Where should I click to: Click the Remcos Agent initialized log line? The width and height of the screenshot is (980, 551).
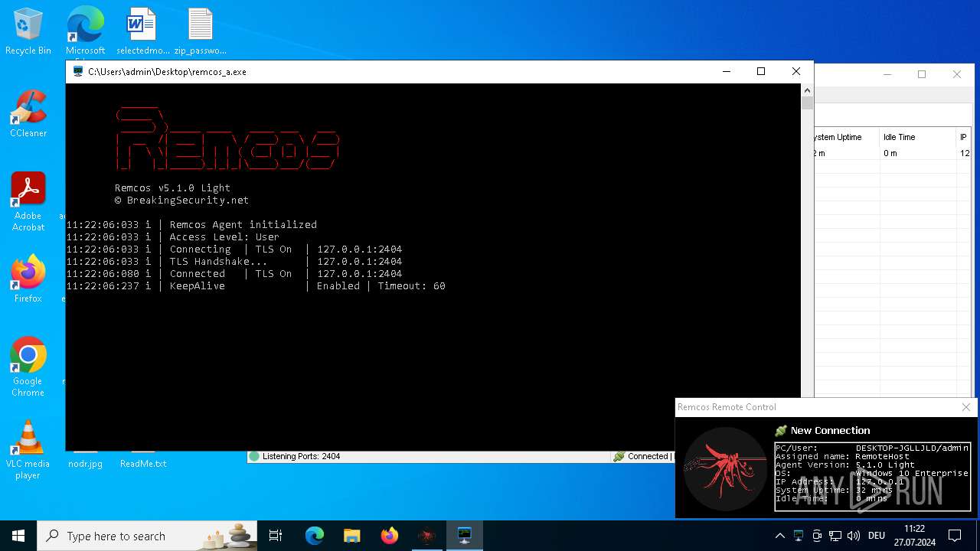191,224
